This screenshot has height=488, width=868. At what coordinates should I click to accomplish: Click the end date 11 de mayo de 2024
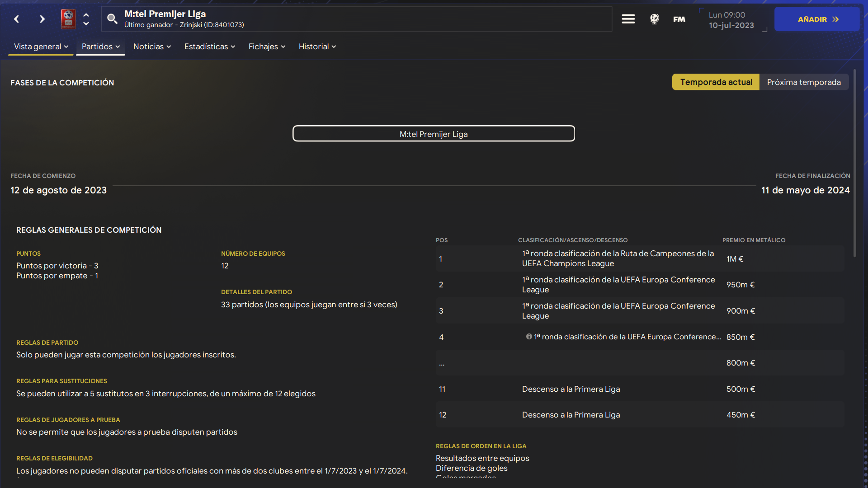click(x=806, y=190)
